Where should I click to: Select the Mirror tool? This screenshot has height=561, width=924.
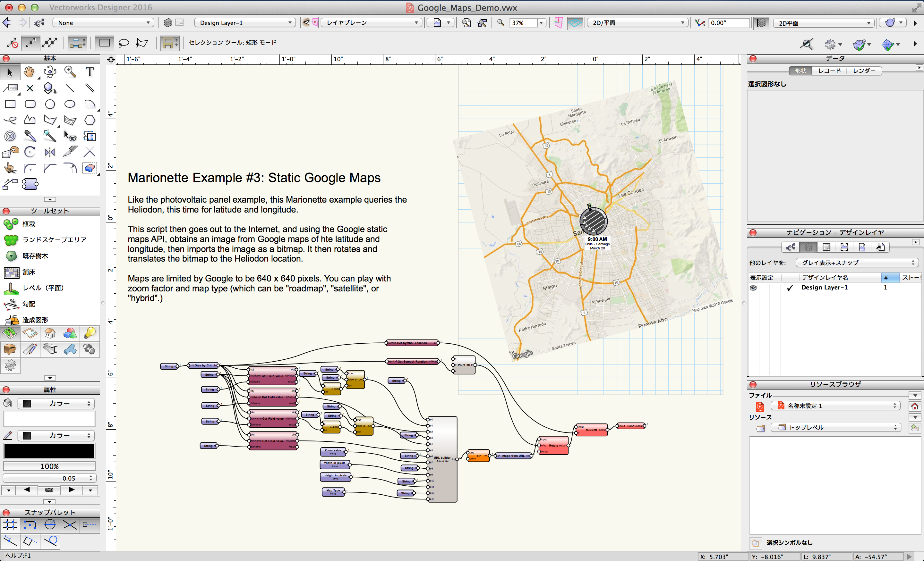(x=50, y=152)
